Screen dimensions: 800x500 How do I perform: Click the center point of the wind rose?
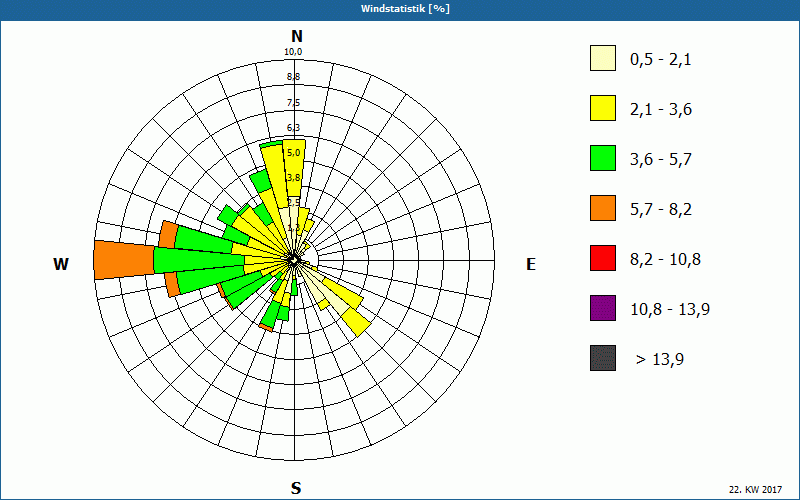point(294,260)
